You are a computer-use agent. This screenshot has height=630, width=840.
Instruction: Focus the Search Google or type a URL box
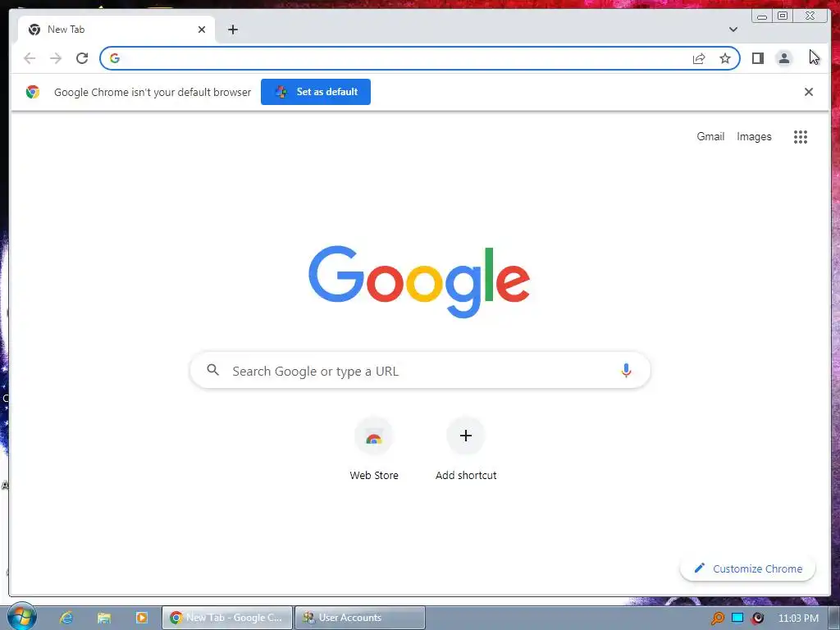[420, 370]
